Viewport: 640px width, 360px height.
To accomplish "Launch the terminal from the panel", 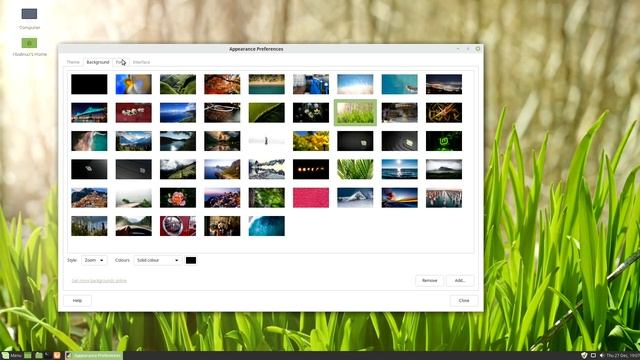I will 48,356.
